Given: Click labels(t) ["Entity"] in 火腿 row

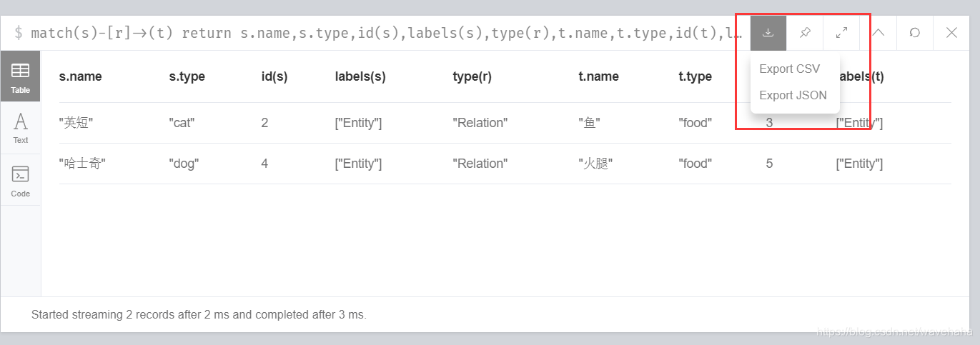Looking at the screenshot, I should click(x=859, y=164).
